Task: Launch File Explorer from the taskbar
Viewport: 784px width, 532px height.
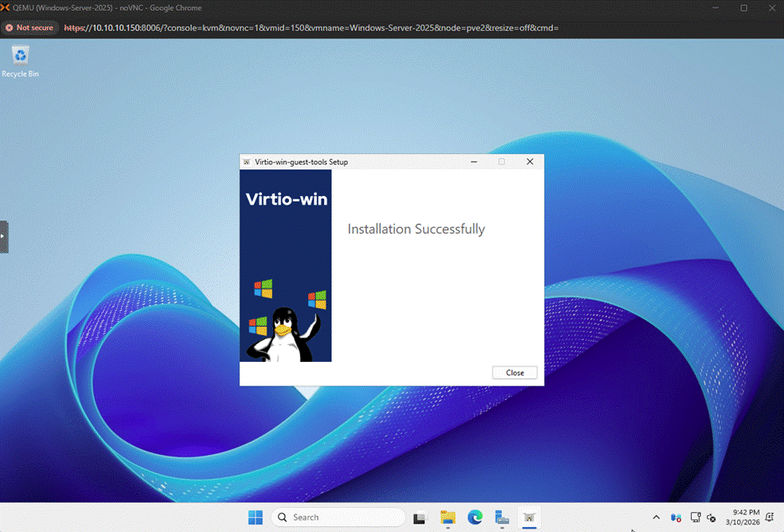Action: 447,517
